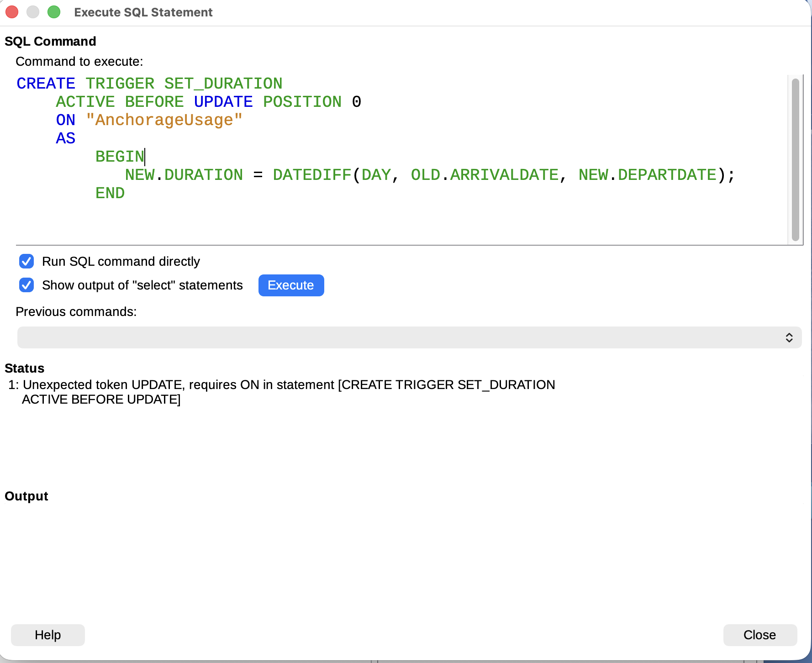Viewport: 812px width, 663px height.
Task: Click the Close button at bottom right
Action: [x=759, y=635]
